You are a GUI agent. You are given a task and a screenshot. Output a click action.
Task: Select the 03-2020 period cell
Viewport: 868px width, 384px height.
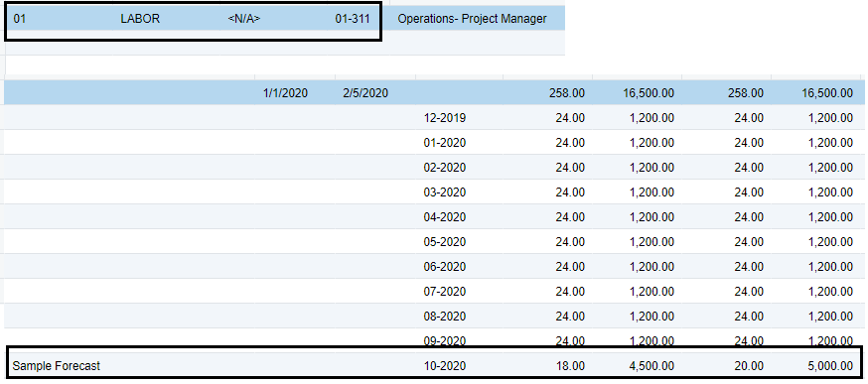coord(445,192)
